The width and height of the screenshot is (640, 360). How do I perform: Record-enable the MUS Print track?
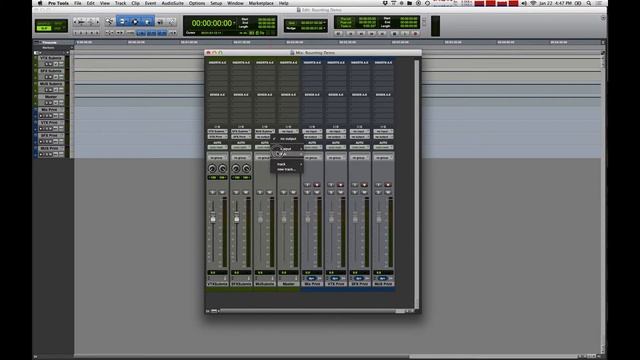pos(388,185)
